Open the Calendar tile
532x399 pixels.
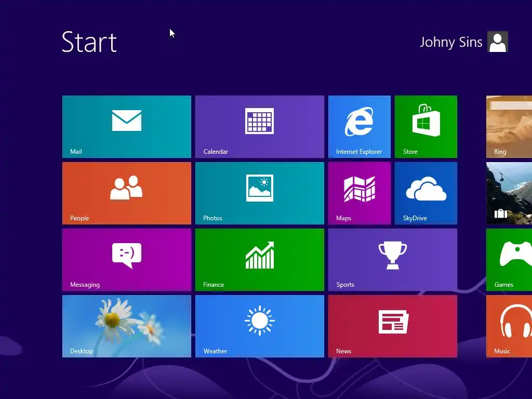pos(260,127)
